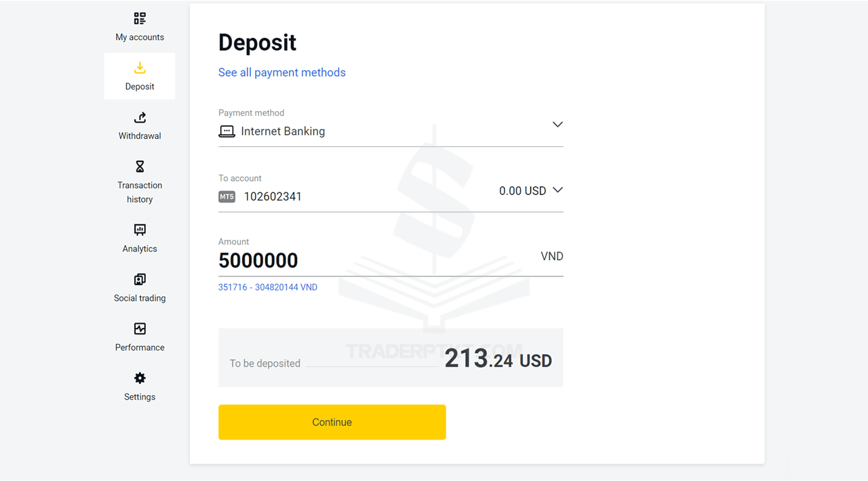The image size is (868, 481).
Task: Click the My accounts grid icon
Action: point(140,18)
